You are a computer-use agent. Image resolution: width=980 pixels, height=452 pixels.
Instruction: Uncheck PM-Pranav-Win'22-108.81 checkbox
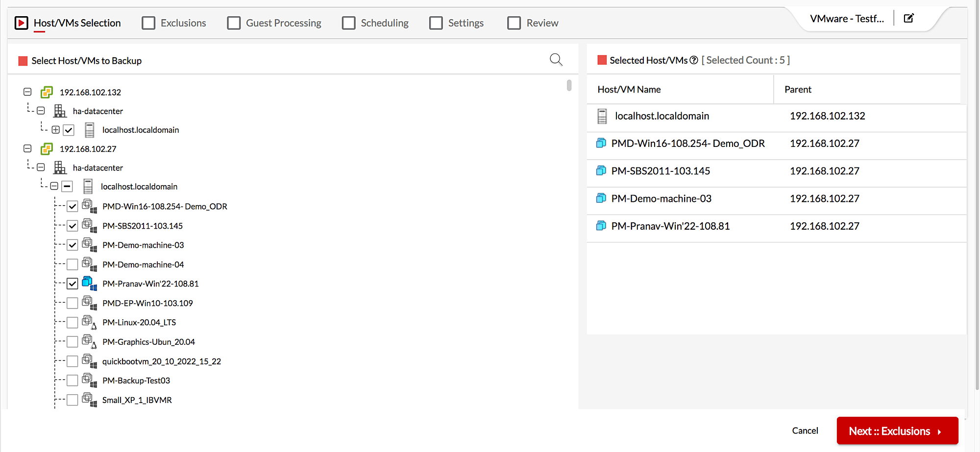click(73, 284)
